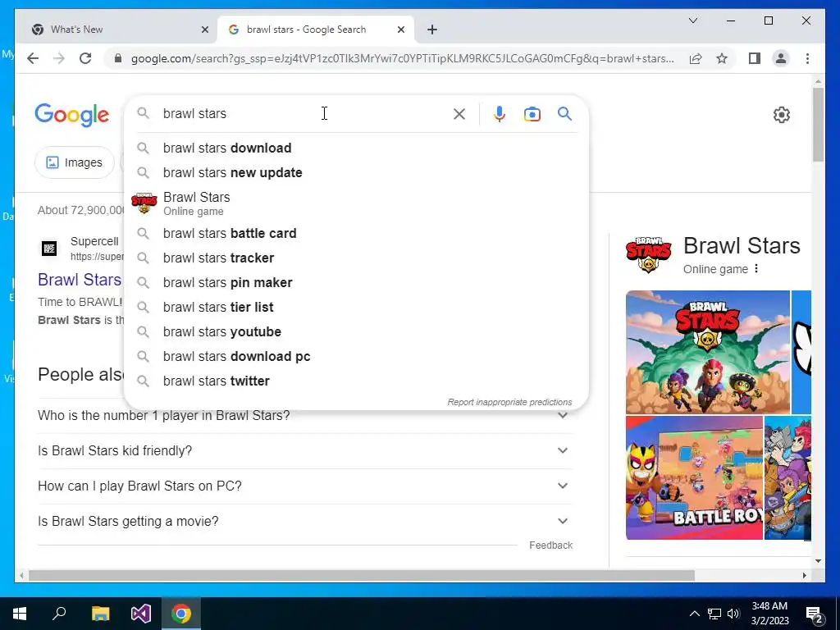Expand Is Brawl Stars kid friendly question

[305, 451]
